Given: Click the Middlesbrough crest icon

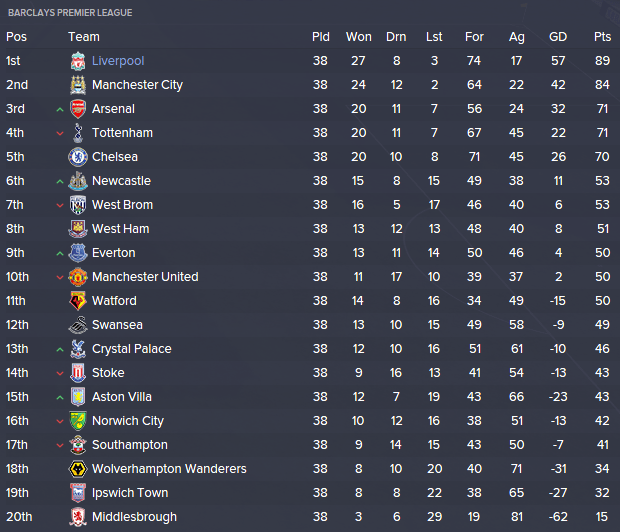Looking at the screenshot, I should click(x=78, y=517).
